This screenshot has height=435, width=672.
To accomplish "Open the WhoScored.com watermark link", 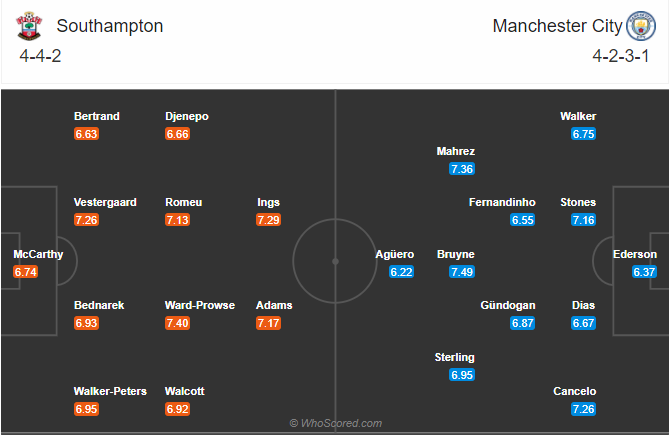I will pyautogui.click(x=336, y=423).
